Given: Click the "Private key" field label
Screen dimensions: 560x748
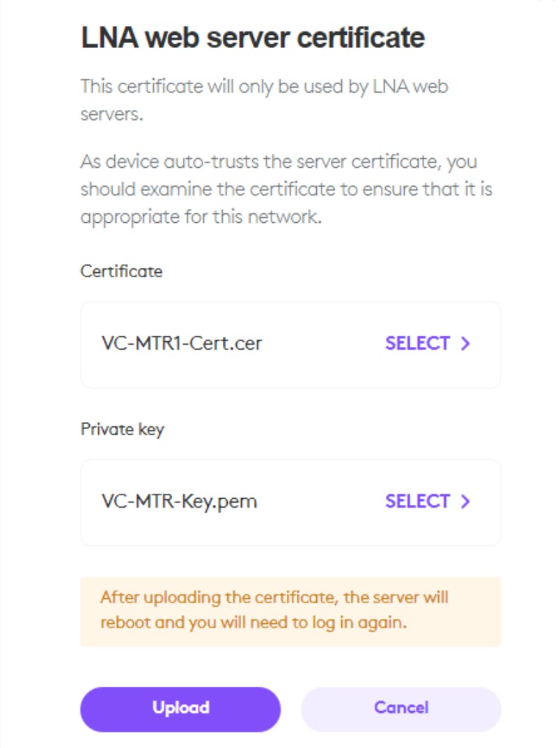Looking at the screenshot, I should tap(122, 429).
